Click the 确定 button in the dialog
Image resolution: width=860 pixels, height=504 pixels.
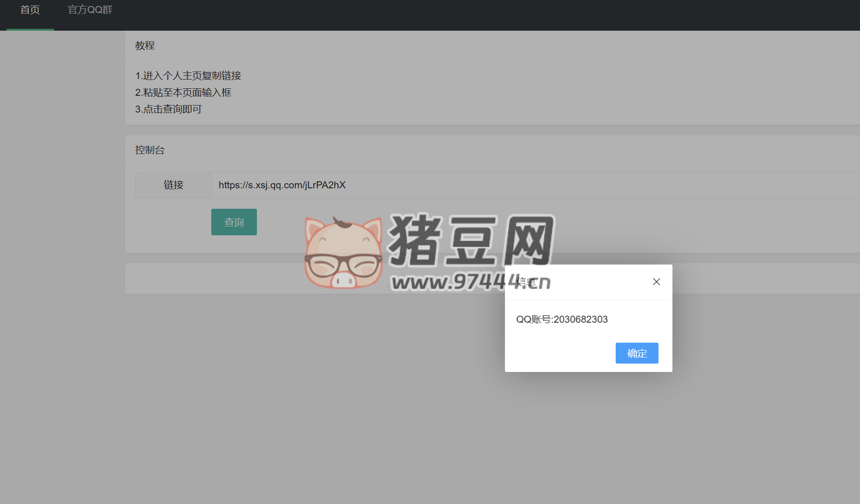(637, 353)
